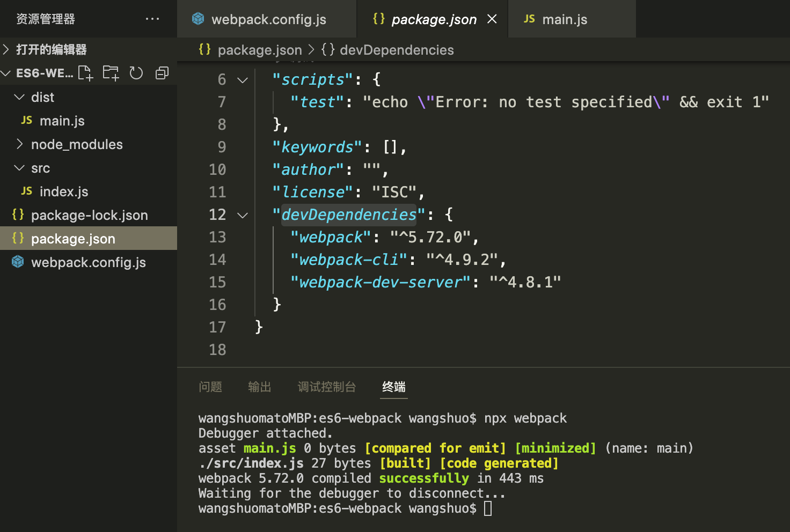Click the 资源管理器 explorer title
This screenshot has width=790, height=532.
coord(46,19)
